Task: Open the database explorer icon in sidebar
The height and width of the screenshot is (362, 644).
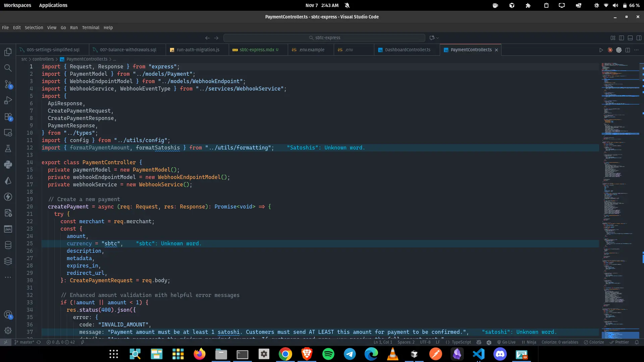Action: click(x=8, y=245)
